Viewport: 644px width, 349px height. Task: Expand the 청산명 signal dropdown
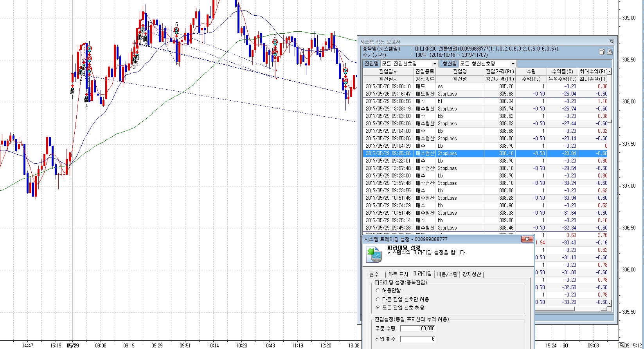tap(513, 64)
